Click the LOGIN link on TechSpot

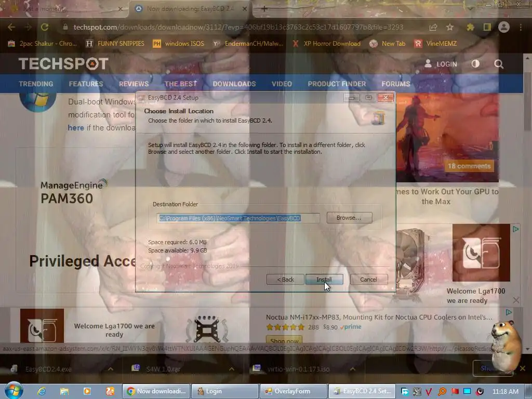coord(441,64)
